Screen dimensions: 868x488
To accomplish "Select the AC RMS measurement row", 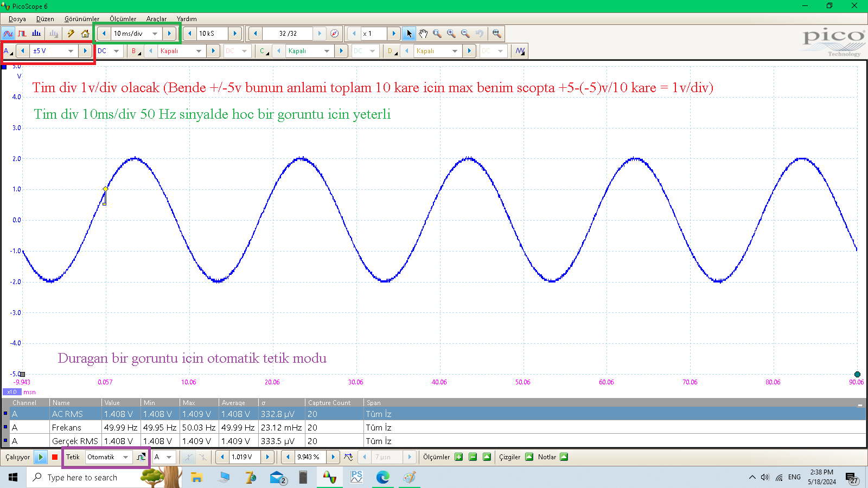I will click(433, 414).
